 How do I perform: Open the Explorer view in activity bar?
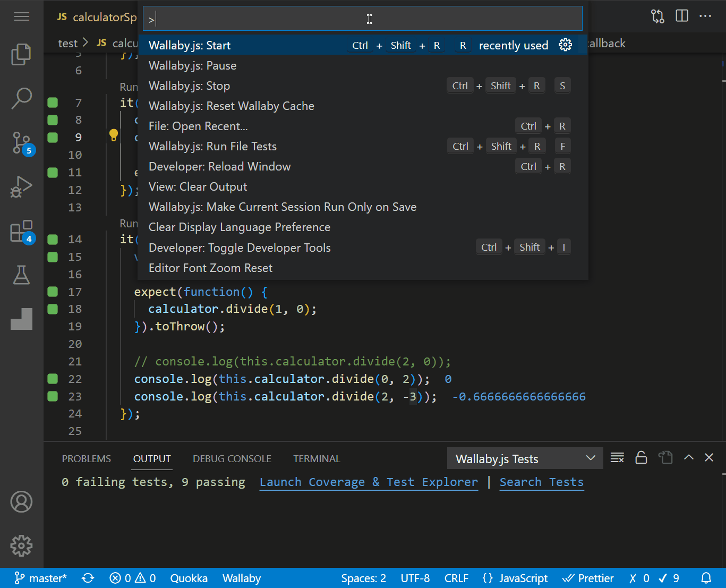pos(21,54)
